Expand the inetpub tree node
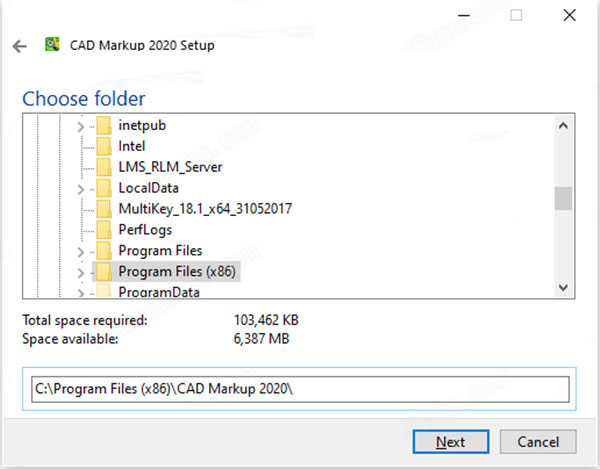The height and width of the screenshot is (469, 600). pos(80,126)
